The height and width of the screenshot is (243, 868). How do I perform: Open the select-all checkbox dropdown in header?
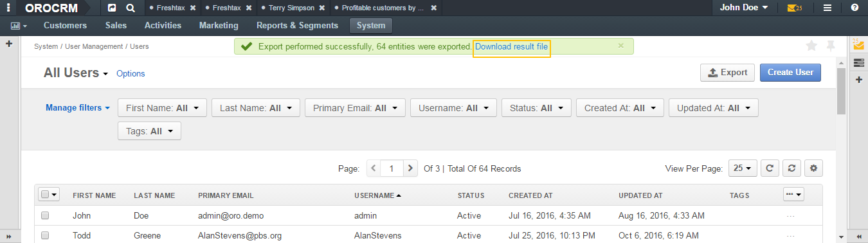[x=49, y=195]
